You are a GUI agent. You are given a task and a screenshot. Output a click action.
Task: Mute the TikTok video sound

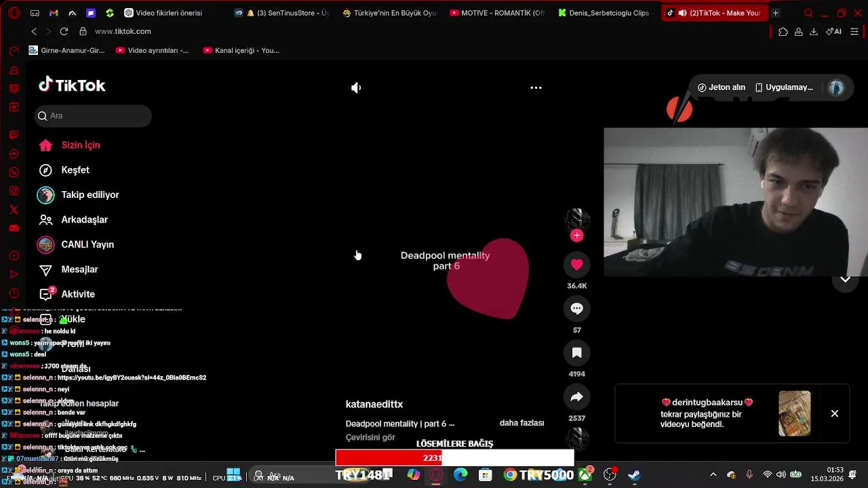pos(356,87)
